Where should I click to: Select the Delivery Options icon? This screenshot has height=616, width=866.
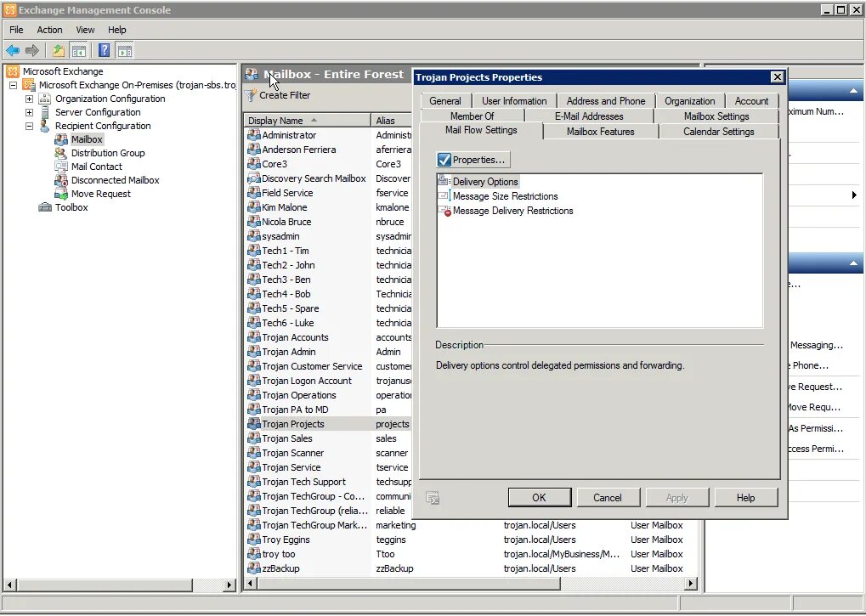pyautogui.click(x=444, y=180)
